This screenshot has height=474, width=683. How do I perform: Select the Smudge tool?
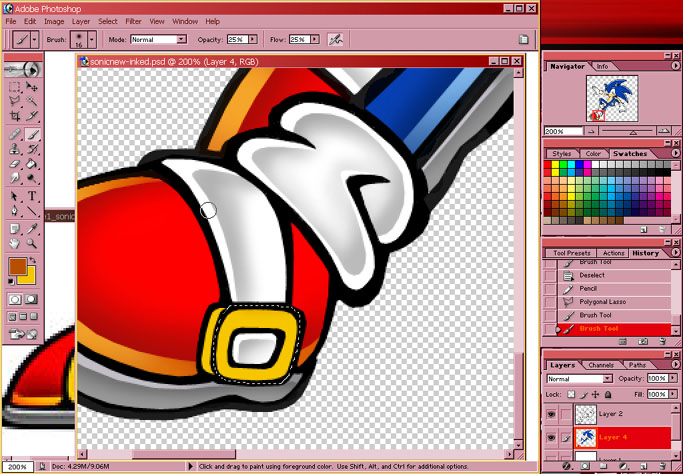coord(15,178)
